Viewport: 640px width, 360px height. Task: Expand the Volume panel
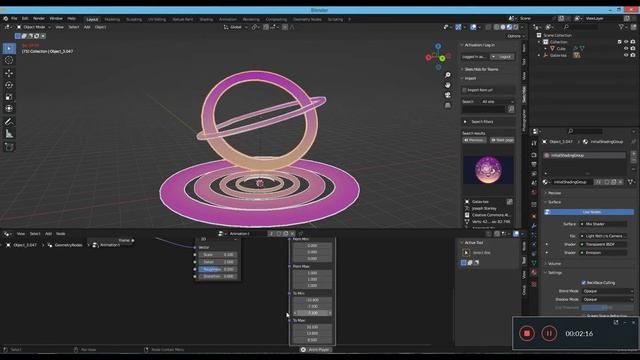(x=554, y=264)
